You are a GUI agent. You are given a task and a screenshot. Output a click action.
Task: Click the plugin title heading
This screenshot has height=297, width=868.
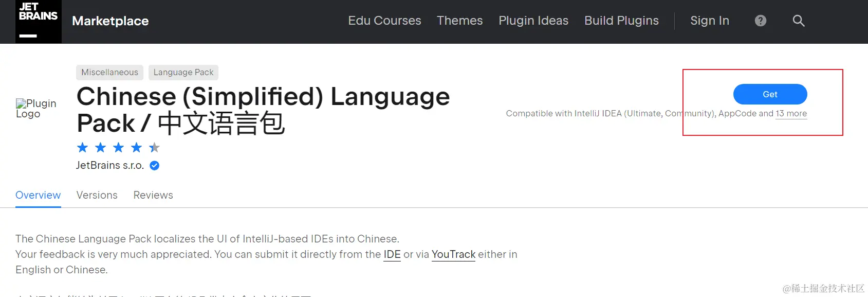coord(263,110)
